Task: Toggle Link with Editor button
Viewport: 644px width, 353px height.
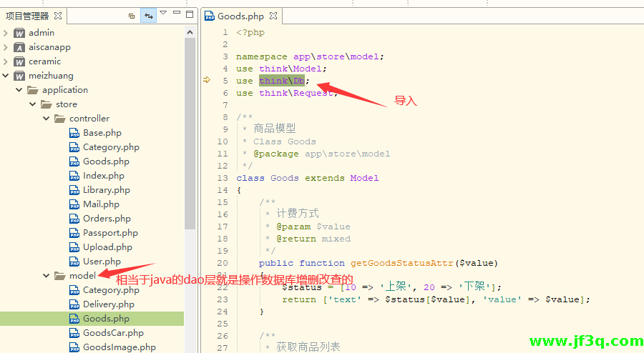Action: click(x=149, y=15)
